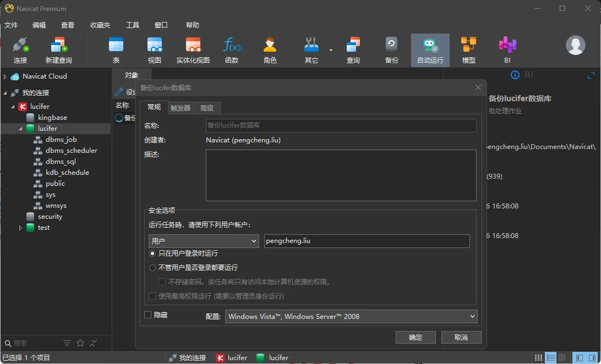The height and width of the screenshot is (364, 601).
Task: Click the info icon in right panel
Action: 515,75
